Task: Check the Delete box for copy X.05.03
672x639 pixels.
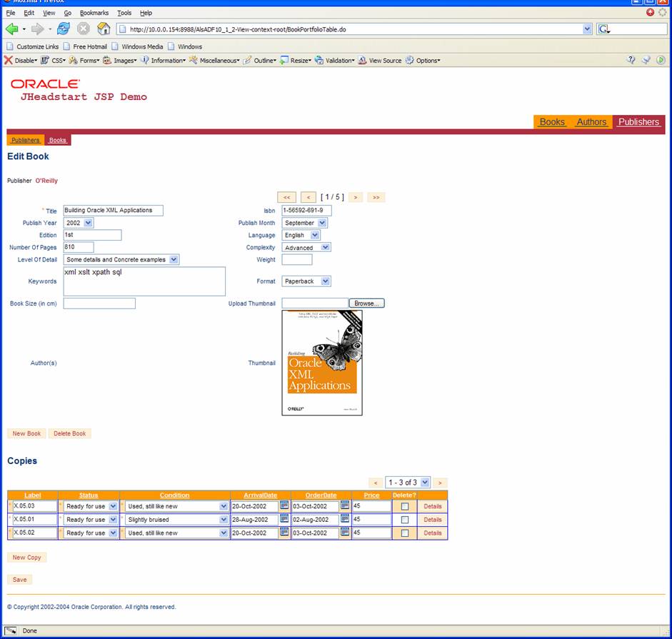Action: [405, 507]
